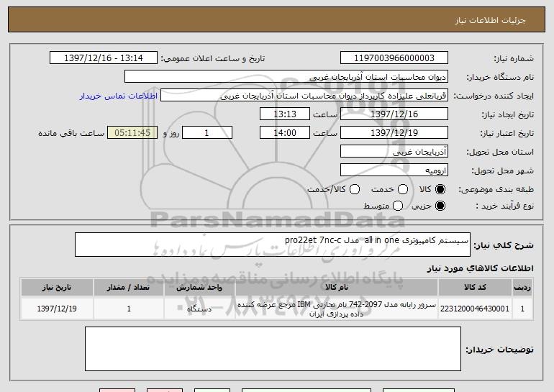Click the validity date field 1397/12/19
This screenshot has height=392, width=554.
tap(394, 133)
